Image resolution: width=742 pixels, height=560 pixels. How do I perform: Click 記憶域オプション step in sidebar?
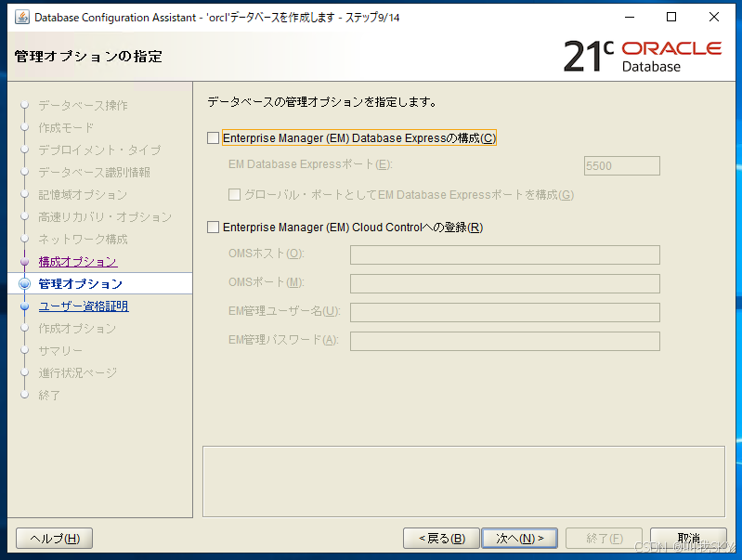click(83, 194)
